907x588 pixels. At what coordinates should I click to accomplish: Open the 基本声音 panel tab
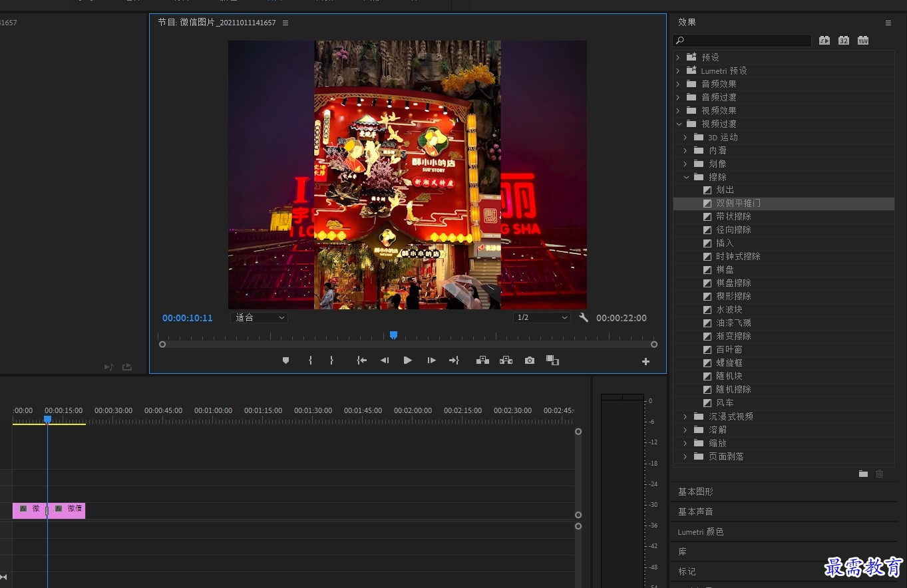[x=695, y=512]
